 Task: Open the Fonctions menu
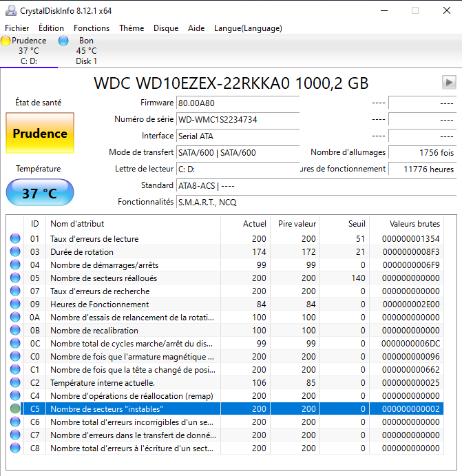pos(92,28)
